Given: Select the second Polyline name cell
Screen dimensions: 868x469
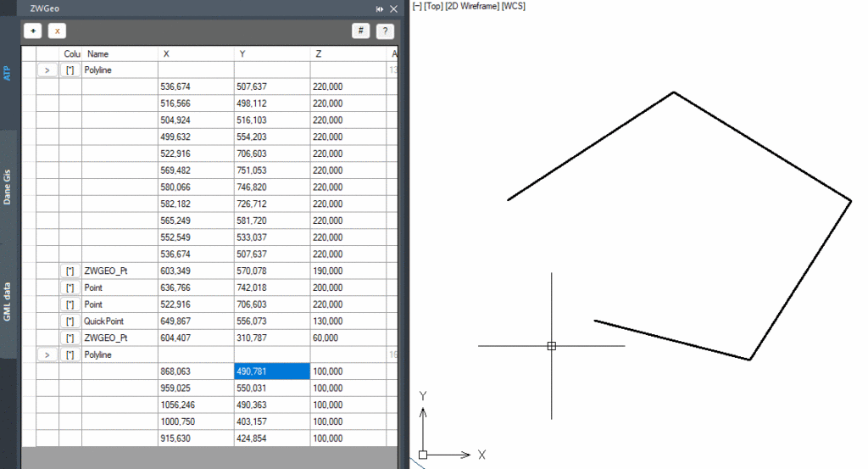Looking at the screenshot, I should [120, 355].
